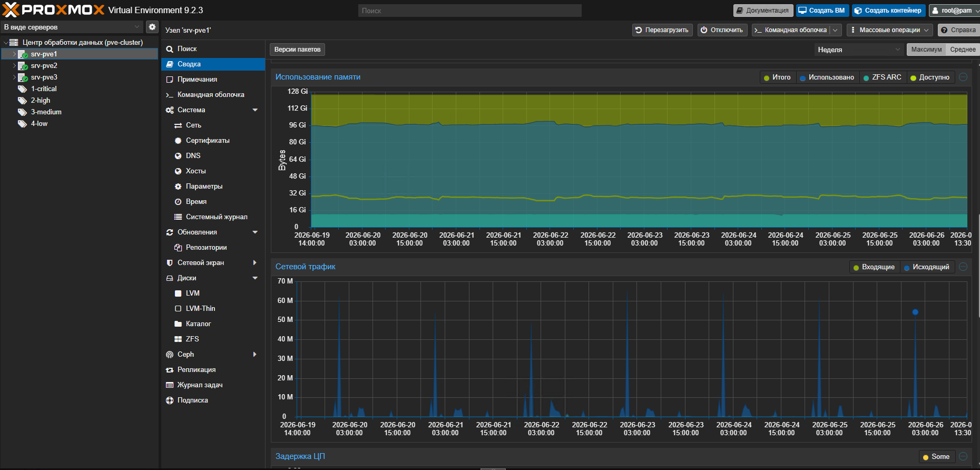980x470 pixels.
Task: Switch graph mode to Среднее
Action: (963, 50)
